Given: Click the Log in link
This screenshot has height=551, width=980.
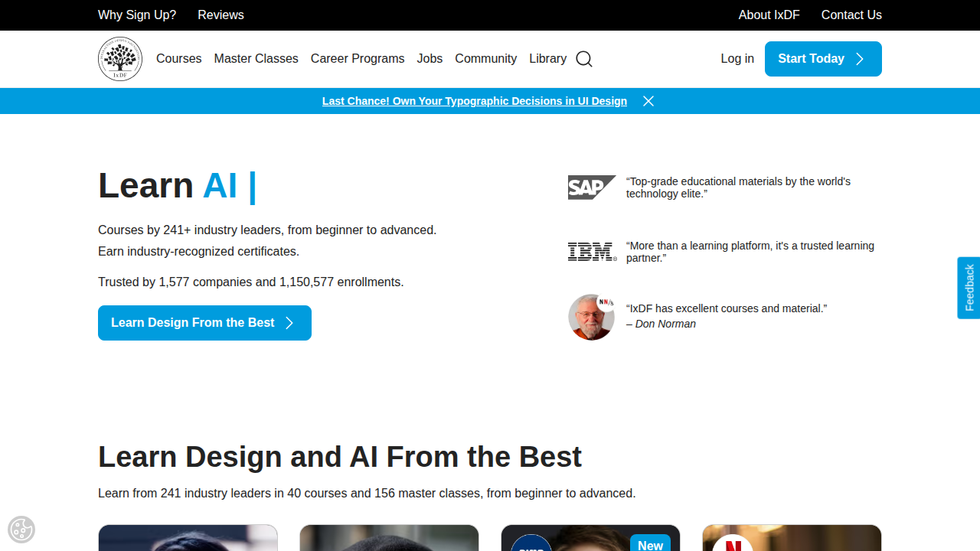Looking at the screenshot, I should click(737, 59).
